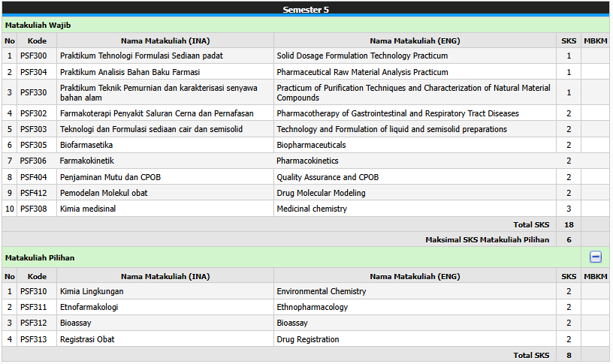Click course code PSF300
The image size is (613, 364).
click(x=33, y=56)
